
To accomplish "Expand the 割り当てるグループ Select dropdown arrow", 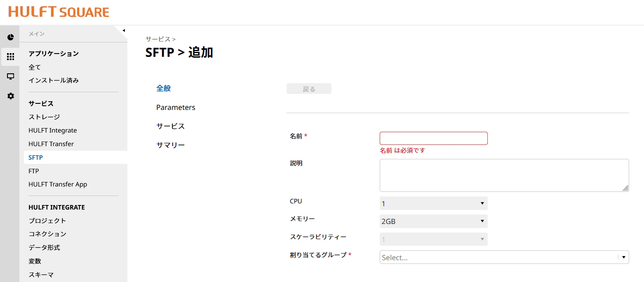I will [x=623, y=257].
